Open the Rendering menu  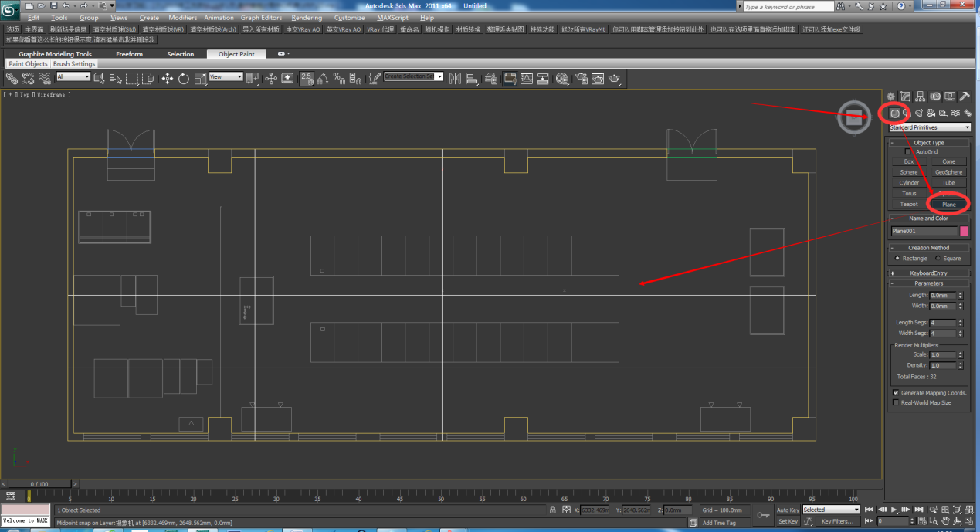[307, 17]
